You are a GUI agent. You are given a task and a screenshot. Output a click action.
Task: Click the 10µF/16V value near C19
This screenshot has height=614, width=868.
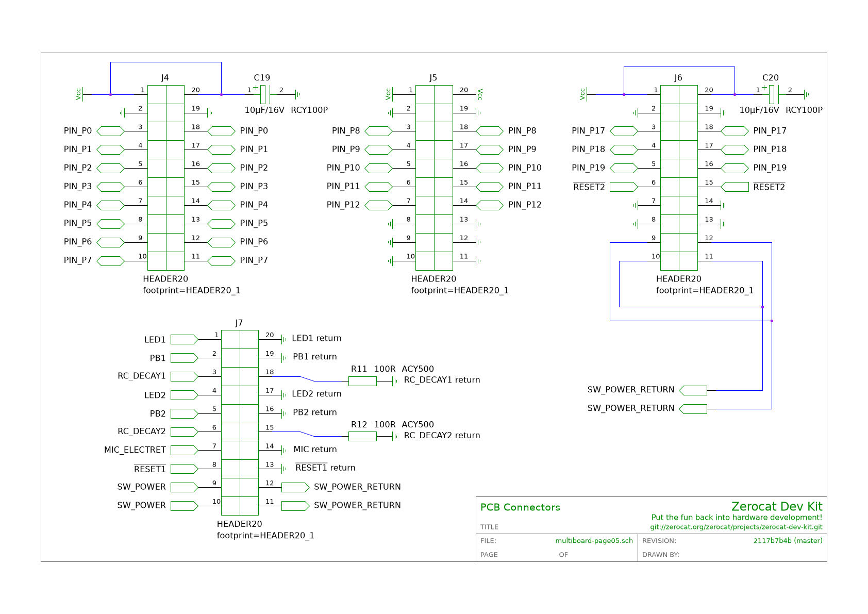tap(264, 110)
